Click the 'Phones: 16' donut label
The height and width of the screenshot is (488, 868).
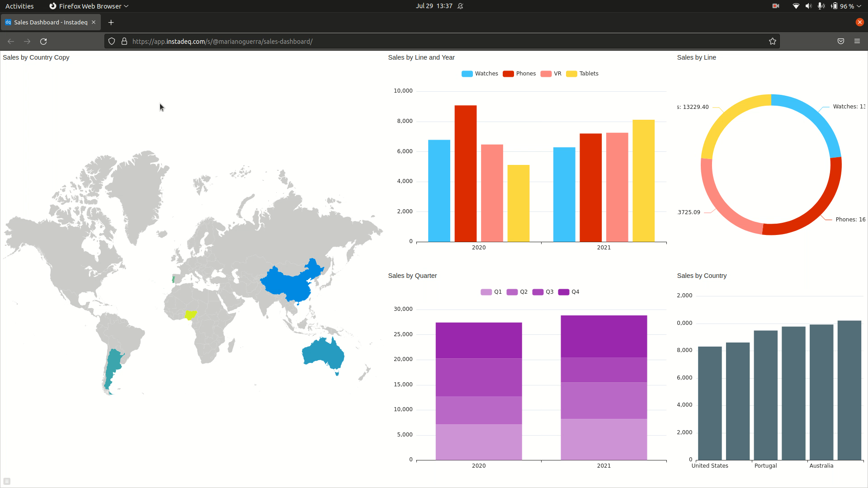850,220
